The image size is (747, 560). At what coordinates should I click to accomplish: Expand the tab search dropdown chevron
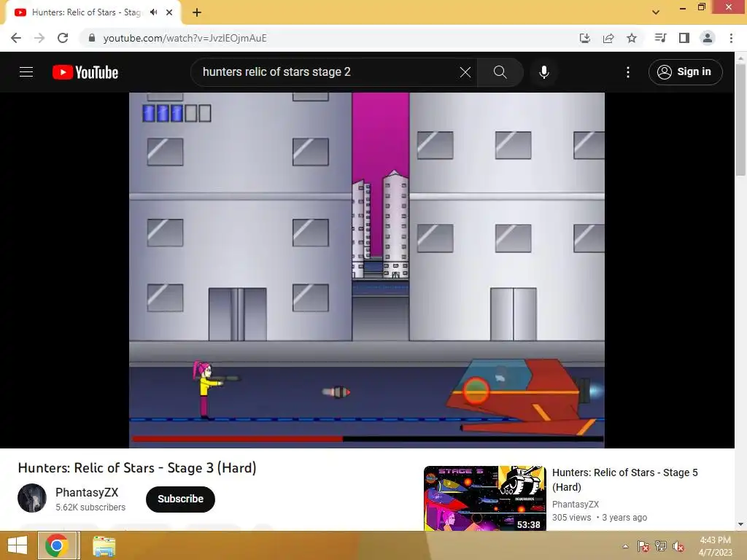pos(656,13)
